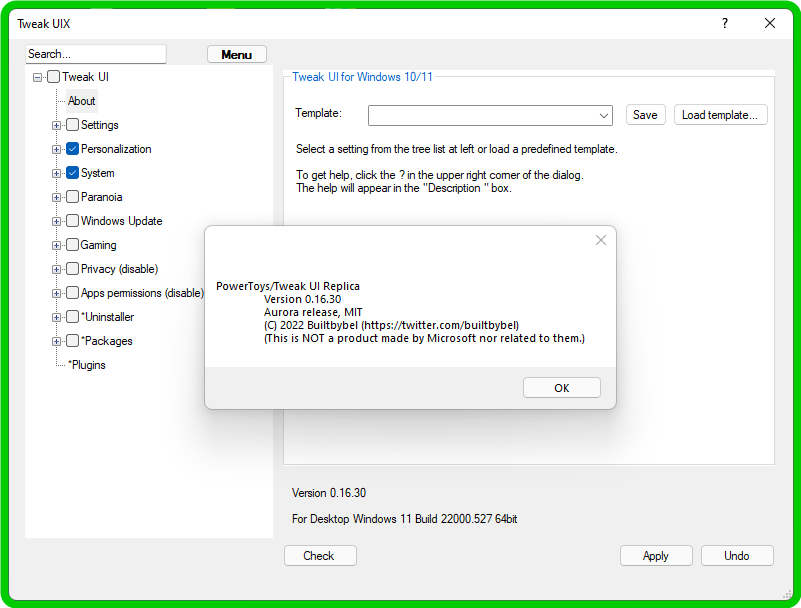Select the About tree item
Viewport: 801px width, 608px height.
81,101
